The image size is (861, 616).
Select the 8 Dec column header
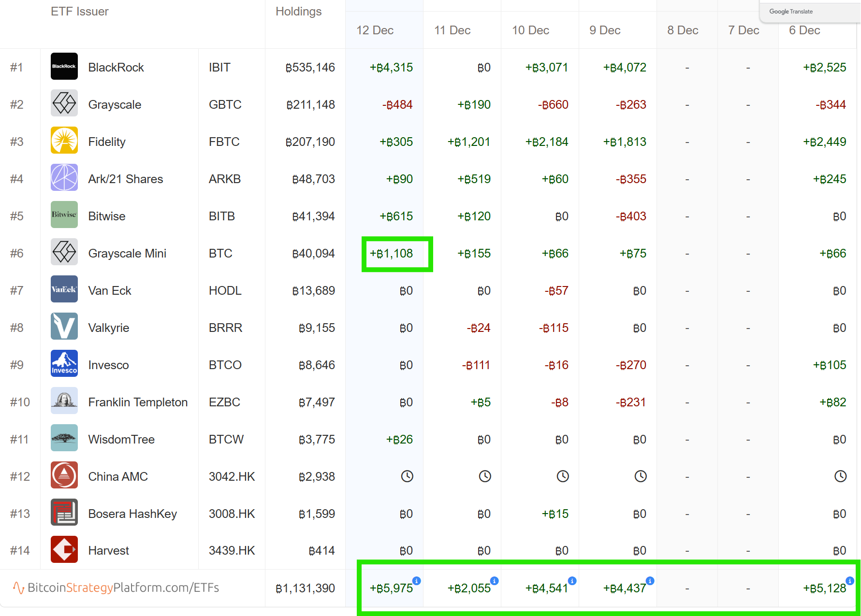(x=683, y=30)
